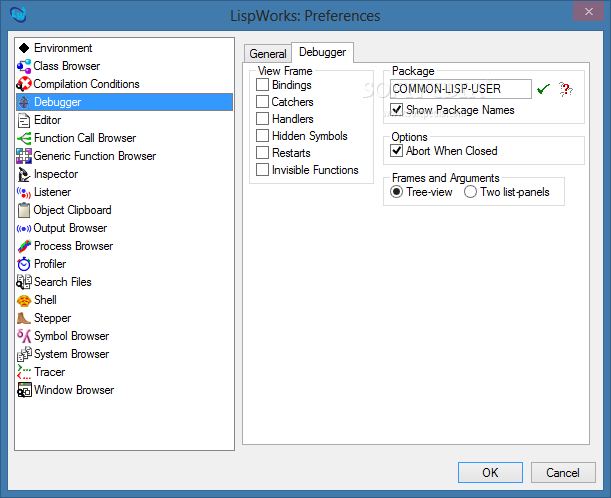Click the Cancel button
This screenshot has height=498, width=611.
pyautogui.click(x=563, y=473)
